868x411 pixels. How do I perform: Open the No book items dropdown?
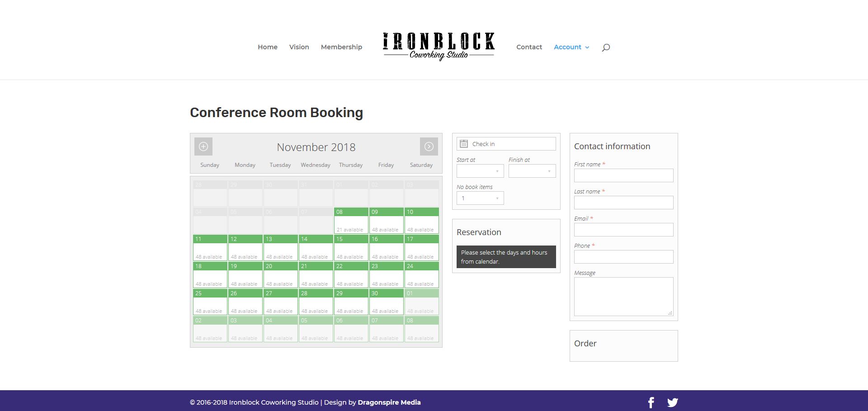(480, 198)
